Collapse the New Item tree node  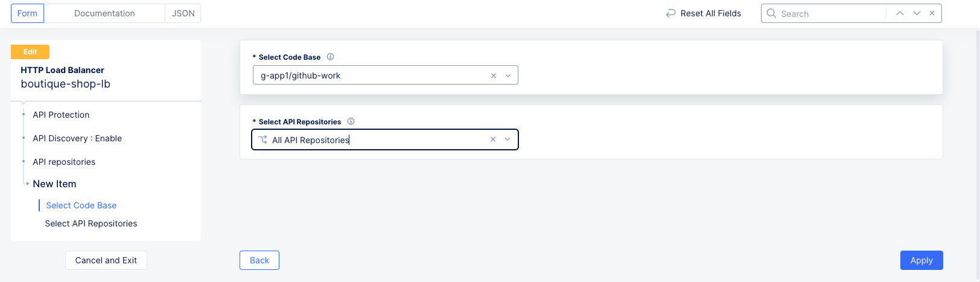pos(28,184)
